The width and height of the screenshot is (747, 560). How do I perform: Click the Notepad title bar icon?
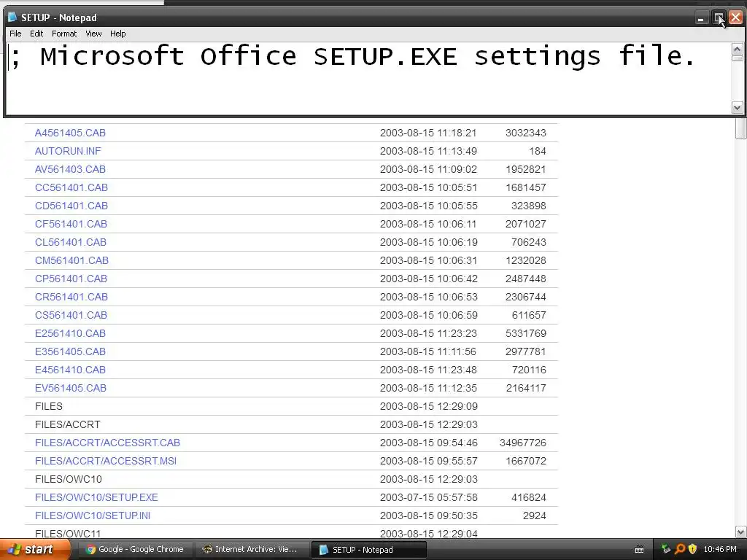click(12, 17)
